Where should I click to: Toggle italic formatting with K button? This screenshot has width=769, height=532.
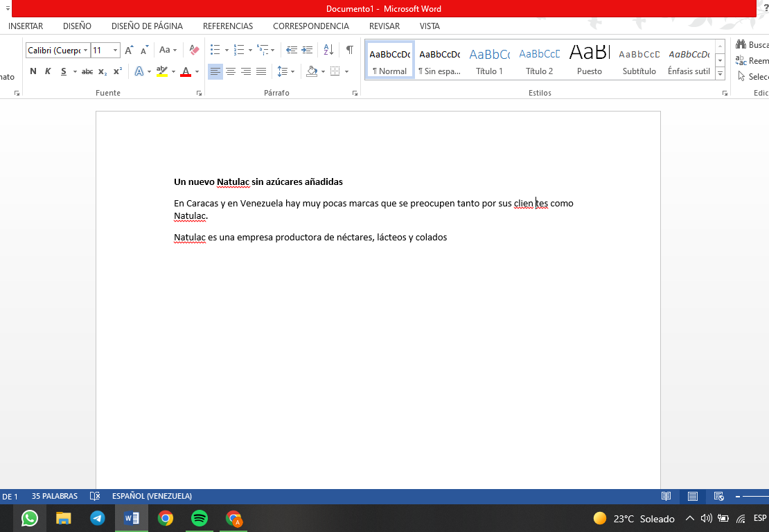tap(48, 71)
